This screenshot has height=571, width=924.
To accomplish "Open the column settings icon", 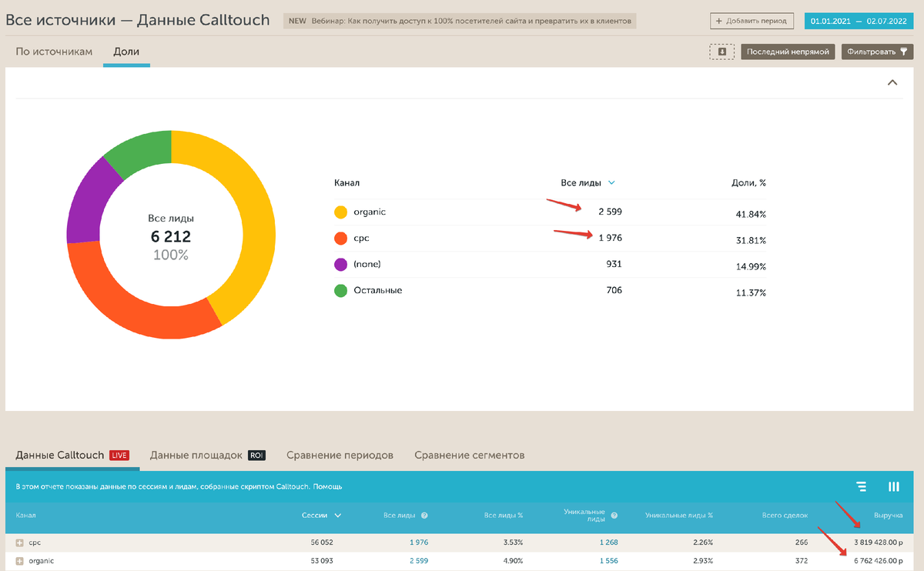I will click(x=894, y=486).
